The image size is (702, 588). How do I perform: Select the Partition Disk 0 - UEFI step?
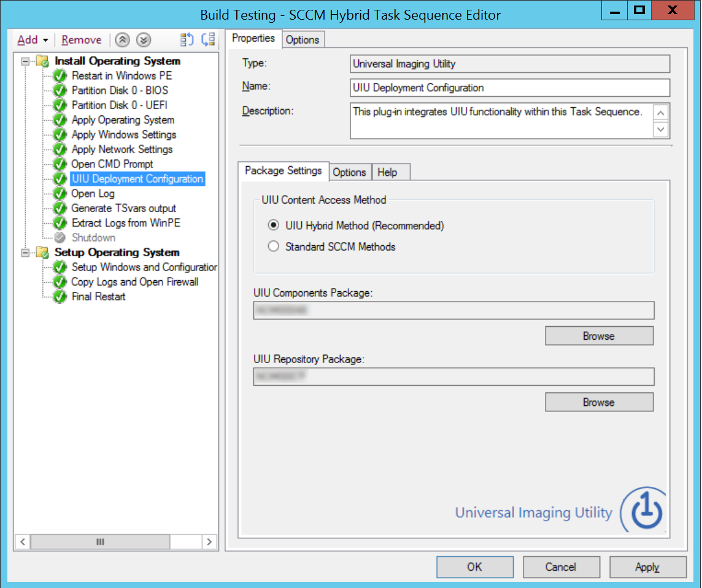tap(120, 105)
